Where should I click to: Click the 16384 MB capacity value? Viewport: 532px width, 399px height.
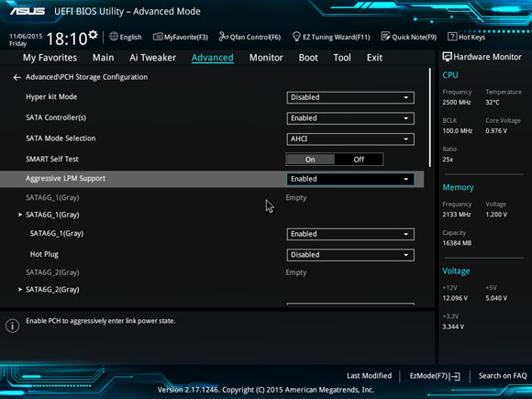click(x=457, y=243)
